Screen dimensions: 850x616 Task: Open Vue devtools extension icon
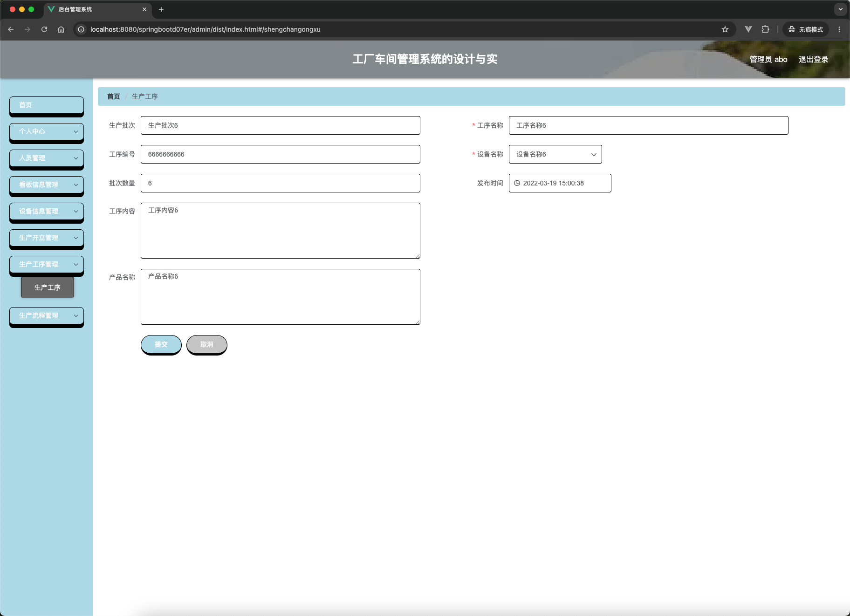click(x=748, y=29)
